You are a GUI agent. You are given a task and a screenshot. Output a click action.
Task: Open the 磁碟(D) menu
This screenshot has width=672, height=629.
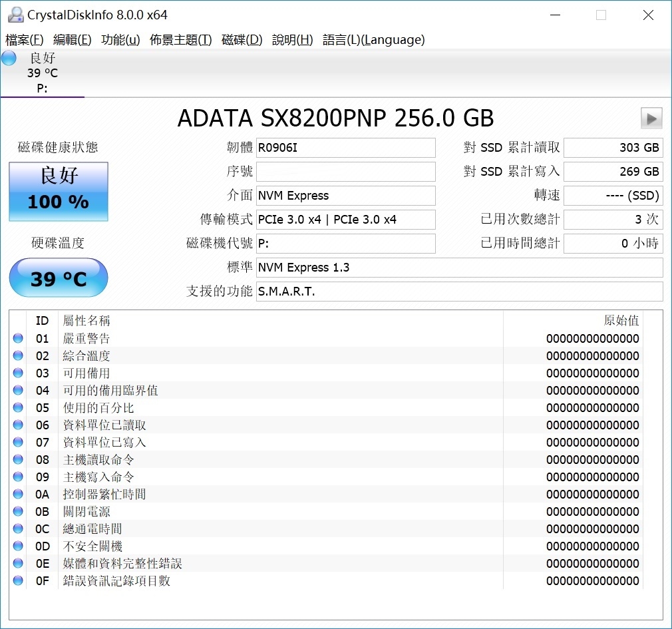pos(242,40)
